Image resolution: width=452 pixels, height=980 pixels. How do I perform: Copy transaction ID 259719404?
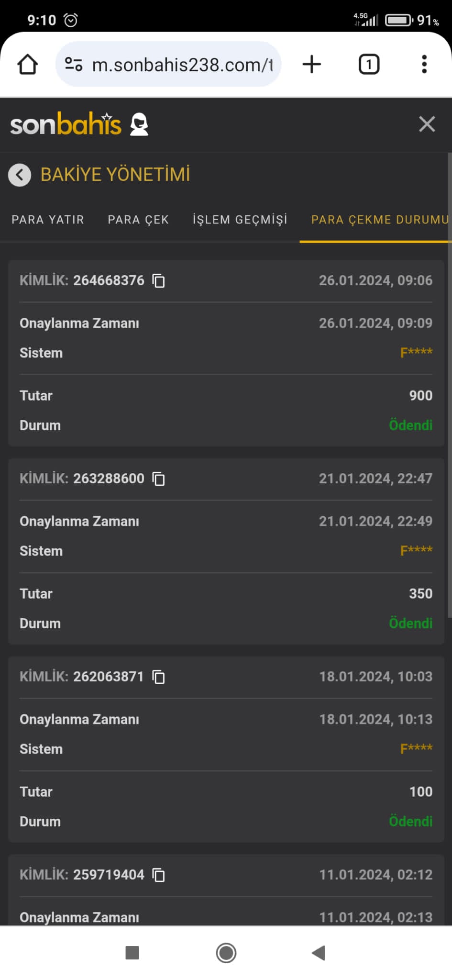click(158, 875)
